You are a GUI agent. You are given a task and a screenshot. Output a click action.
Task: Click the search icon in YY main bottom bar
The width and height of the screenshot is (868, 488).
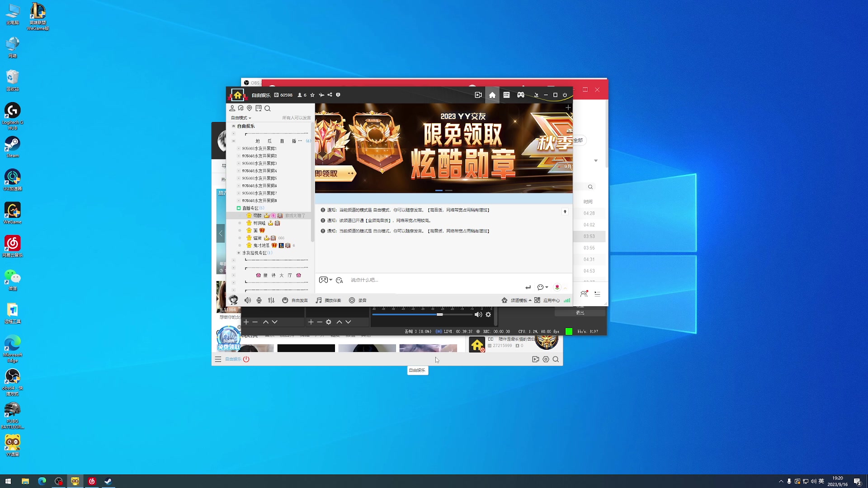(x=556, y=359)
